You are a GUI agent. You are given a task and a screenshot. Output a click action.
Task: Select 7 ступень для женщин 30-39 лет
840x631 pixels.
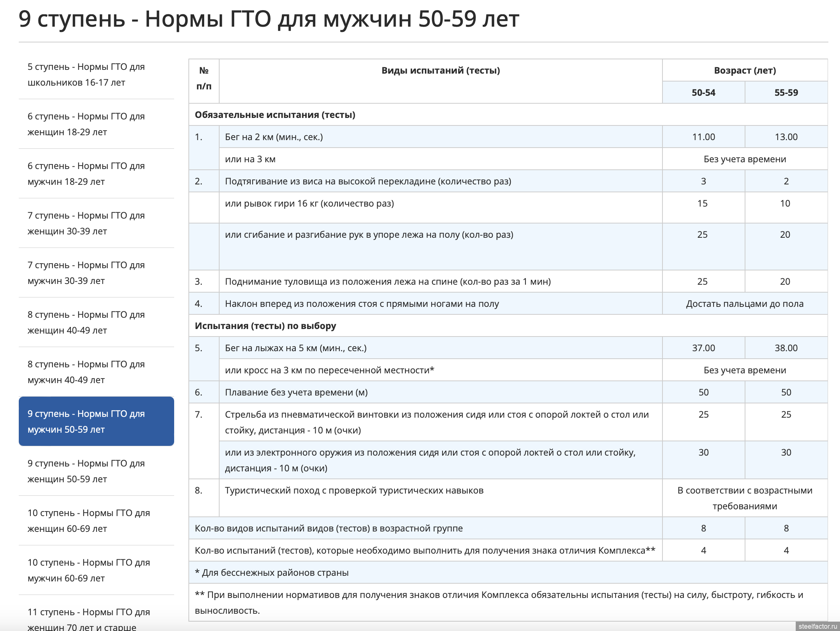[96, 223]
